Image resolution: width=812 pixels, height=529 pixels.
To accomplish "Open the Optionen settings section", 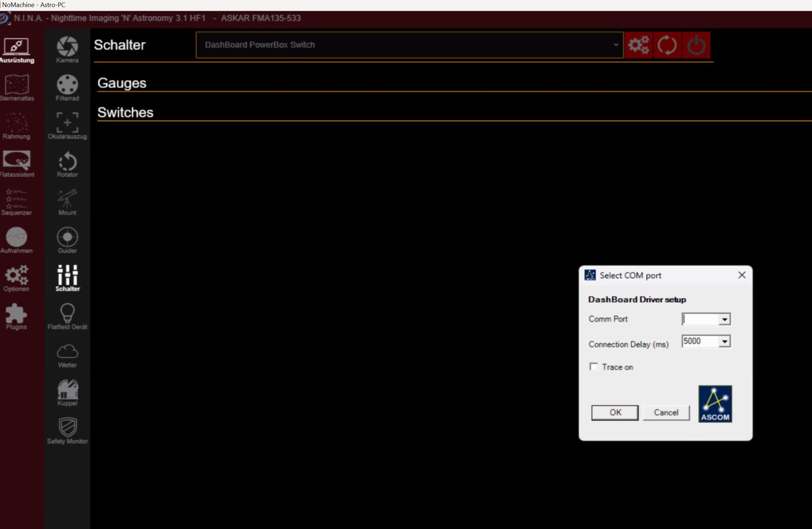I will tap(16, 278).
